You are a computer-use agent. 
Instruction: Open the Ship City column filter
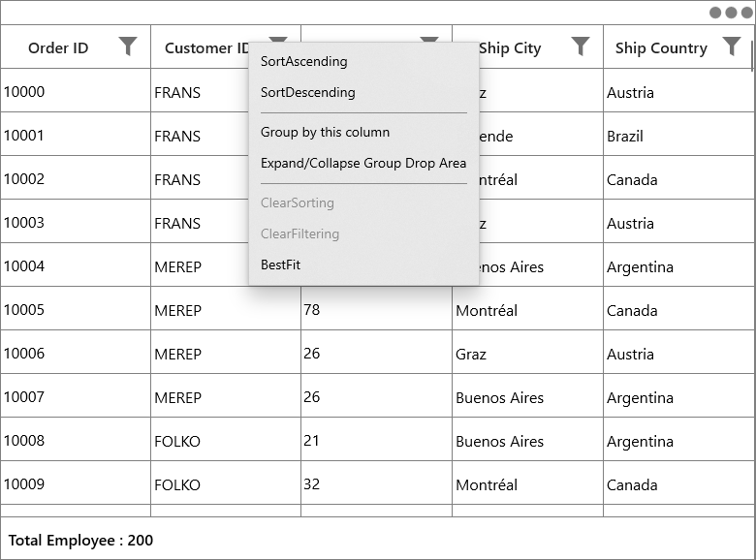coord(581,47)
